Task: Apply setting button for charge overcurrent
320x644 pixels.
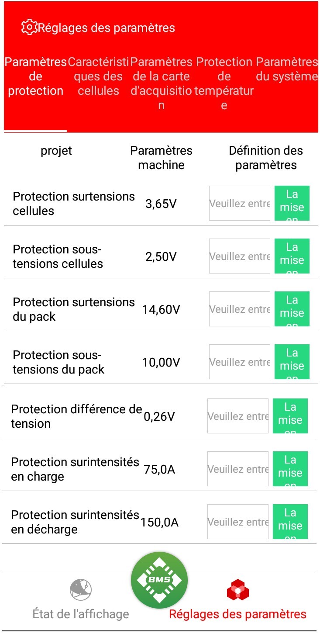Action: pos(290,469)
